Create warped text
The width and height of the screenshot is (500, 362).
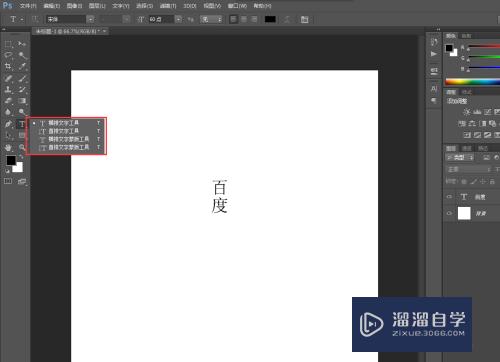287,19
